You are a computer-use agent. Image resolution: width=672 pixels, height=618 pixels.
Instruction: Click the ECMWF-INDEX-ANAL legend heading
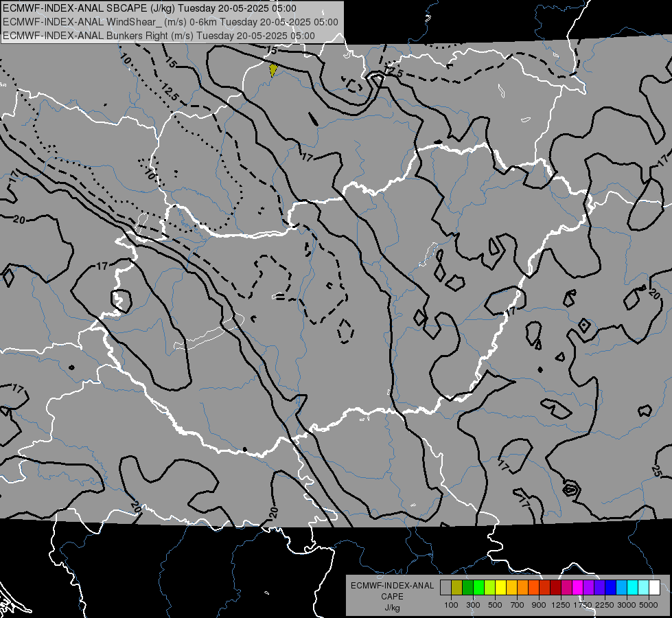pos(392,586)
